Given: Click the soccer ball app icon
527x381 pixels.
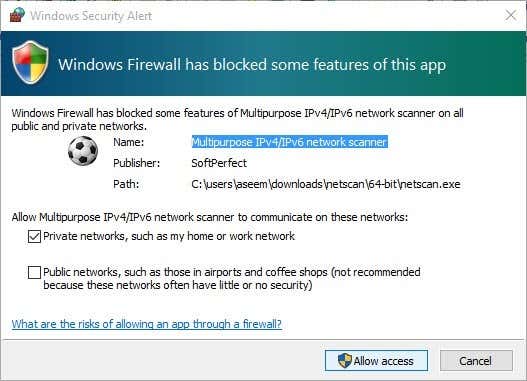Looking at the screenshot, I should click(83, 151).
